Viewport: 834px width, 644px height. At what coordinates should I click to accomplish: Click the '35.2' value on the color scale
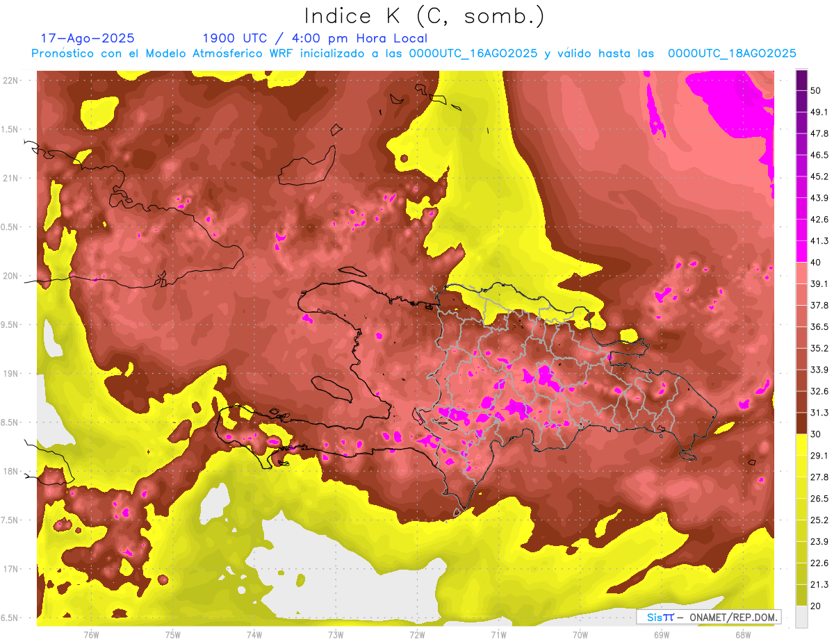click(x=819, y=348)
